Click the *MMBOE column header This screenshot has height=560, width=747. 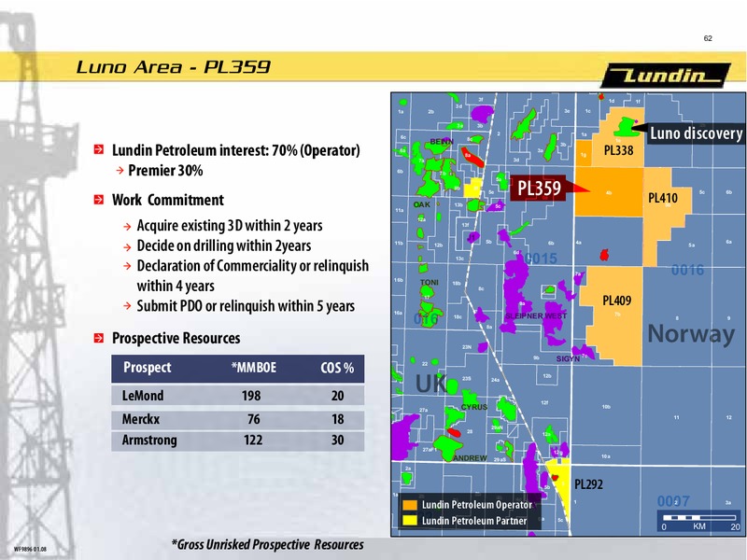coord(253,368)
